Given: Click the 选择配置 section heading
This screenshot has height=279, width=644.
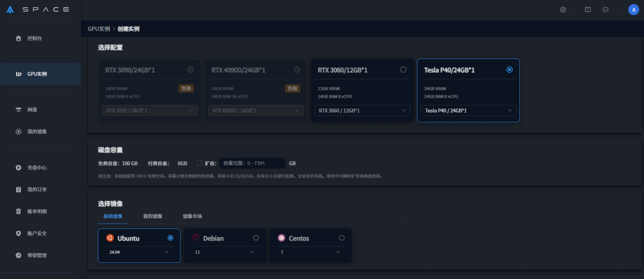Looking at the screenshot, I should [x=110, y=48].
